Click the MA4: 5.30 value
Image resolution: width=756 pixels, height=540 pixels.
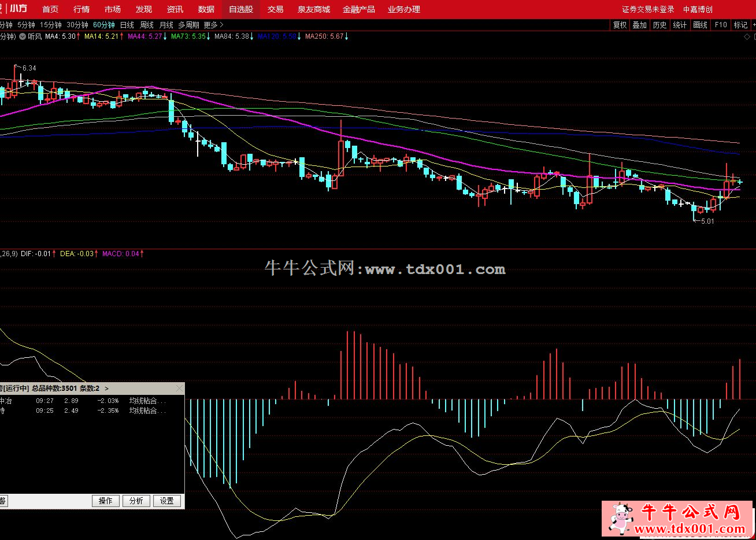pos(61,36)
